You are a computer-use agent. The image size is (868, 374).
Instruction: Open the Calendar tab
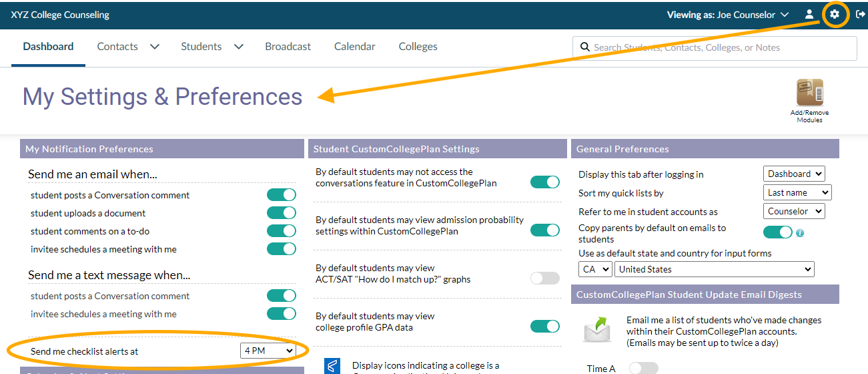tap(354, 47)
